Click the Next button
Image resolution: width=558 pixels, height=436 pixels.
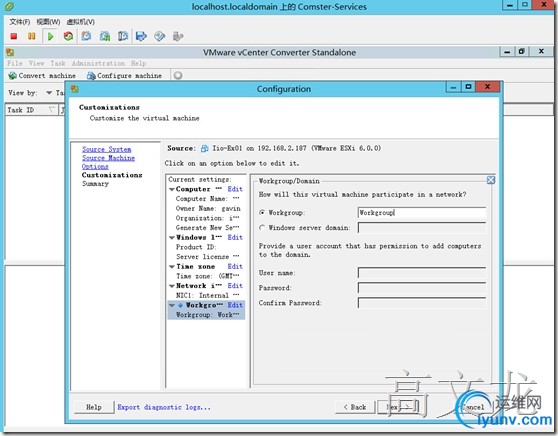click(x=398, y=407)
